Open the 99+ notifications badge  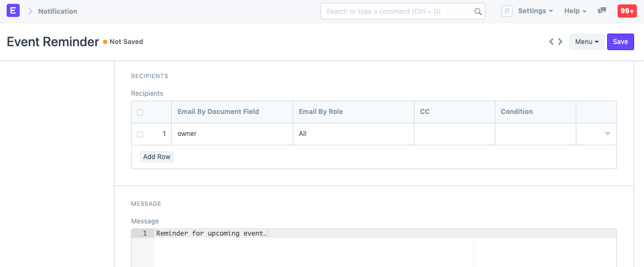pyautogui.click(x=627, y=11)
